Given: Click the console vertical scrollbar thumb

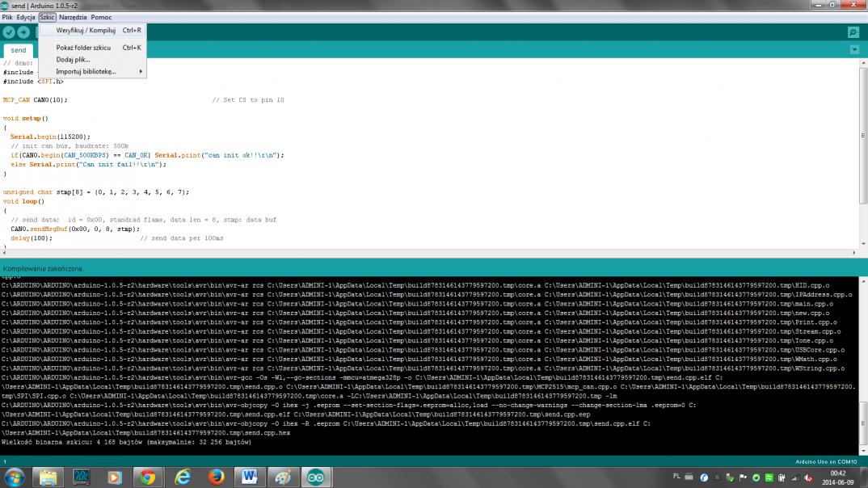Looking at the screenshot, I should coord(863,424).
